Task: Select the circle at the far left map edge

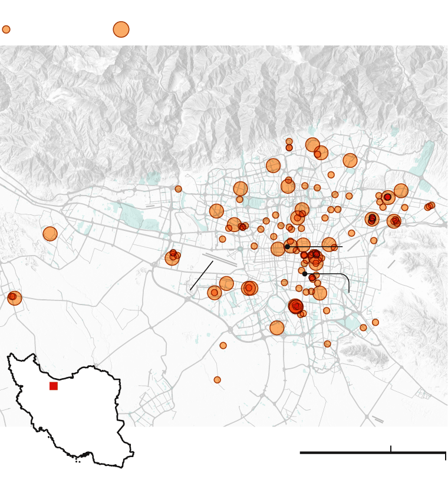Action: (14, 297)
